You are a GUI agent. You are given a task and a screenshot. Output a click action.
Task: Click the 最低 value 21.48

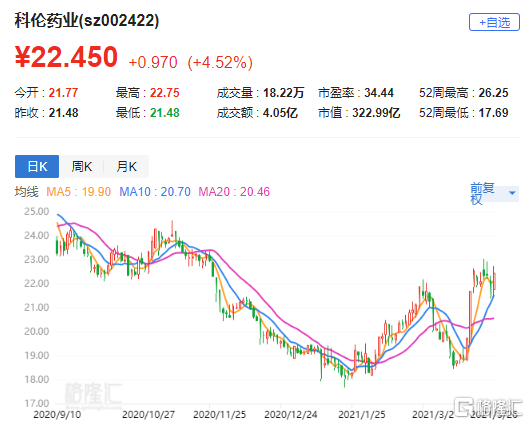point(165,113)
